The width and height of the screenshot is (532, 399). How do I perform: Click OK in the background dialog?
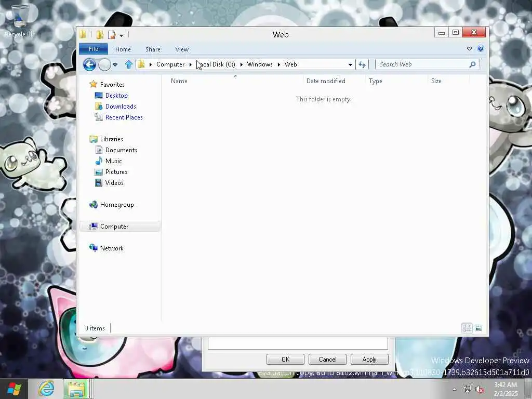(x=285, y=360)
